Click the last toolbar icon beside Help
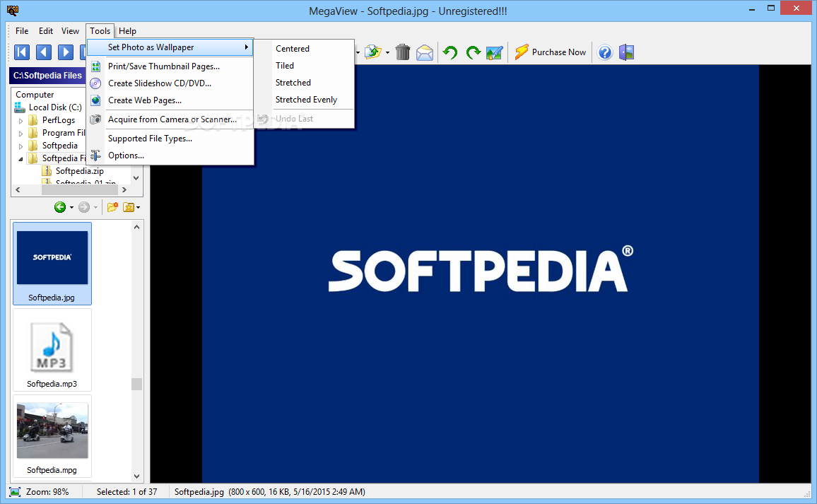 click(x=627, y=52)
